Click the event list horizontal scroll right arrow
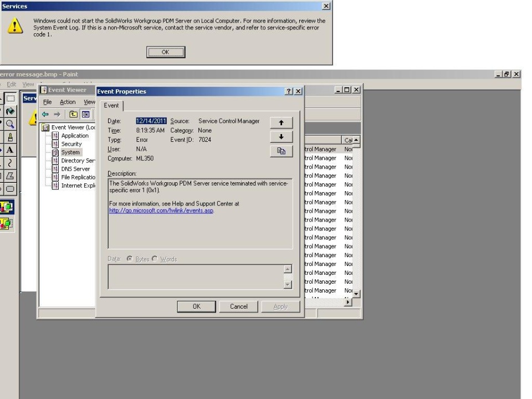Screen dimensions: 532x399 pyautogui.click(x=348, y=301)
